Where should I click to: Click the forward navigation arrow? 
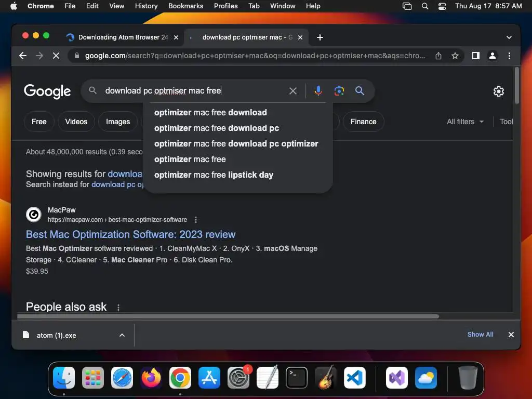[x=39, y=56]
